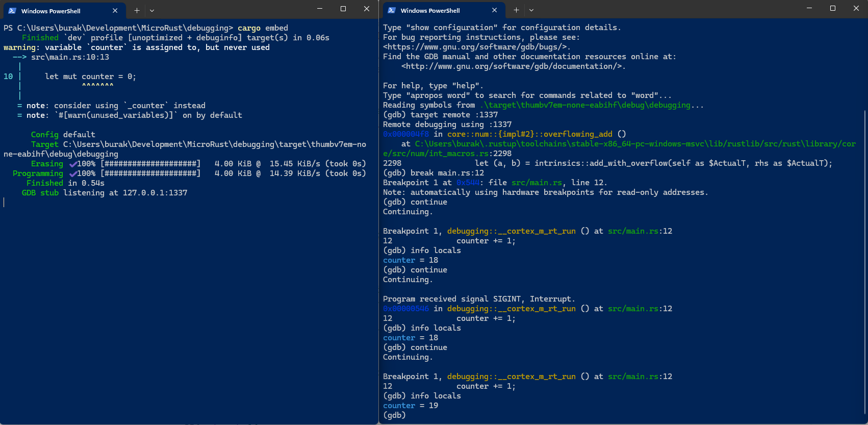
Task: Click 'Program received signal SIGINT' line
Action: pos(479,299)
